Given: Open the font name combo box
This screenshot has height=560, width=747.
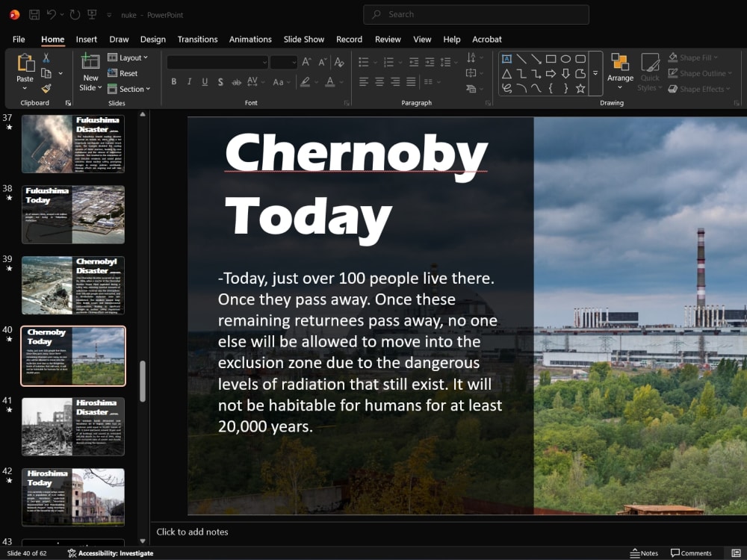Looking at the screenshot, I should pyautogui.click(x=217, y=62).
